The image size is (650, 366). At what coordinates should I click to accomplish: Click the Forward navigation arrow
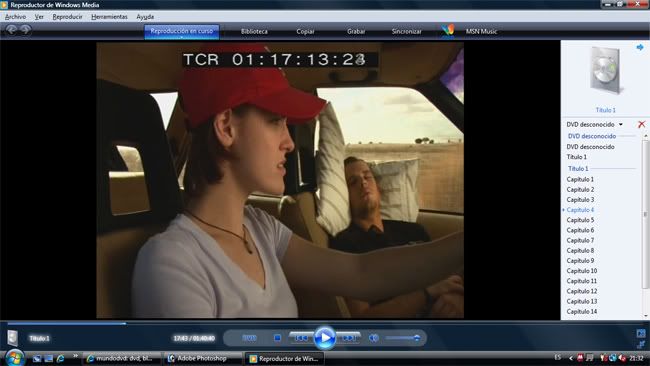pyautogui.click(x=26, y=29)
